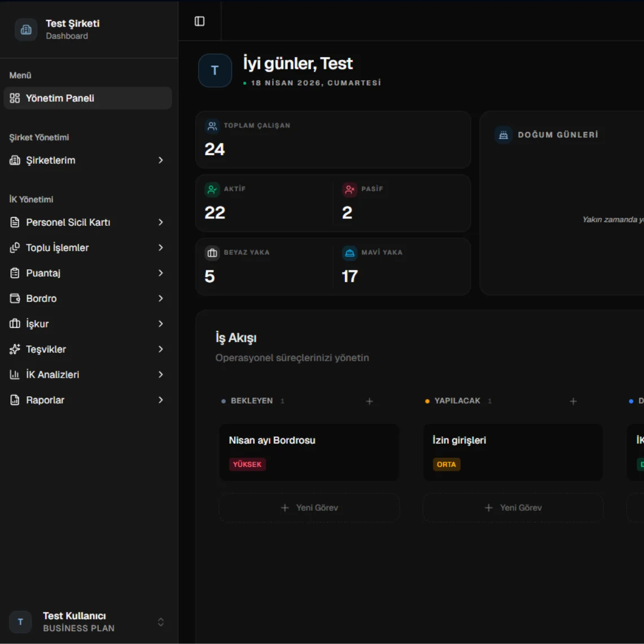Click the Toplam Çalışan users icon
The image size is (644, 644).
pos(212,126)
